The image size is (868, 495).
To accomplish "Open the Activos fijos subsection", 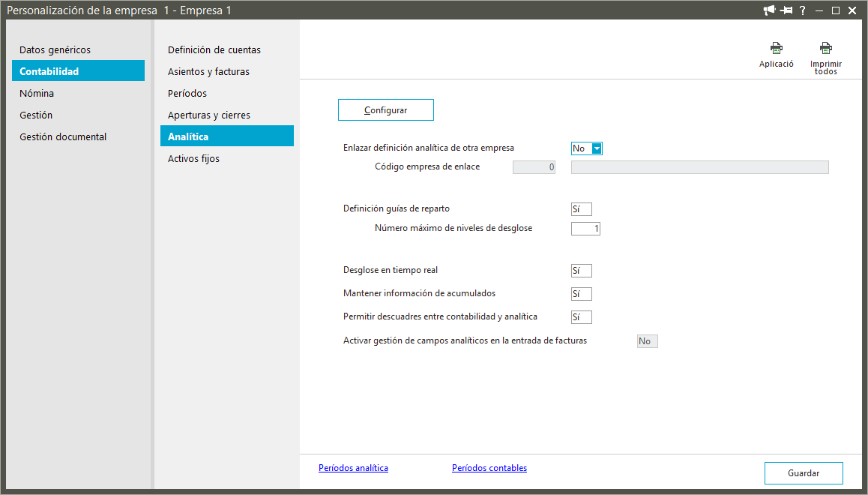I will (x=193, y=159).
